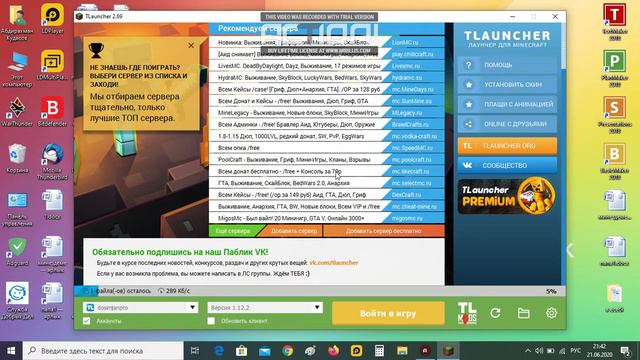Expand the account name dropdown
640x360 pixels.
192,307
